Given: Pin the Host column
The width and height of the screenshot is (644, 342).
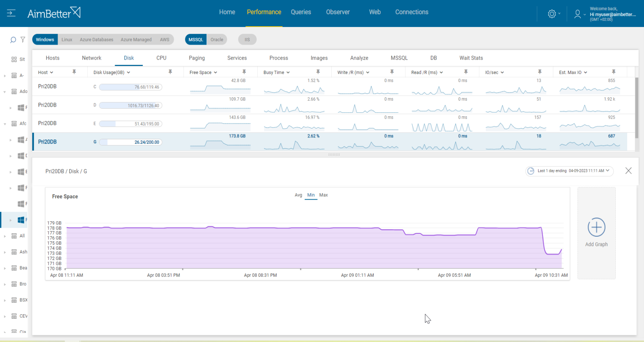Looking at the screenshot, I should pos(74,72).
